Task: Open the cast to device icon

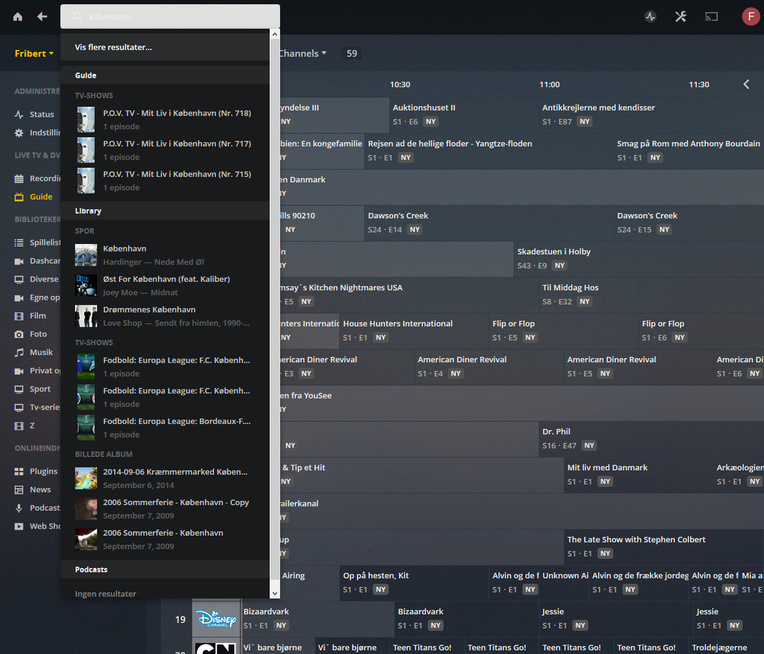Action: [x=711, y=17]
